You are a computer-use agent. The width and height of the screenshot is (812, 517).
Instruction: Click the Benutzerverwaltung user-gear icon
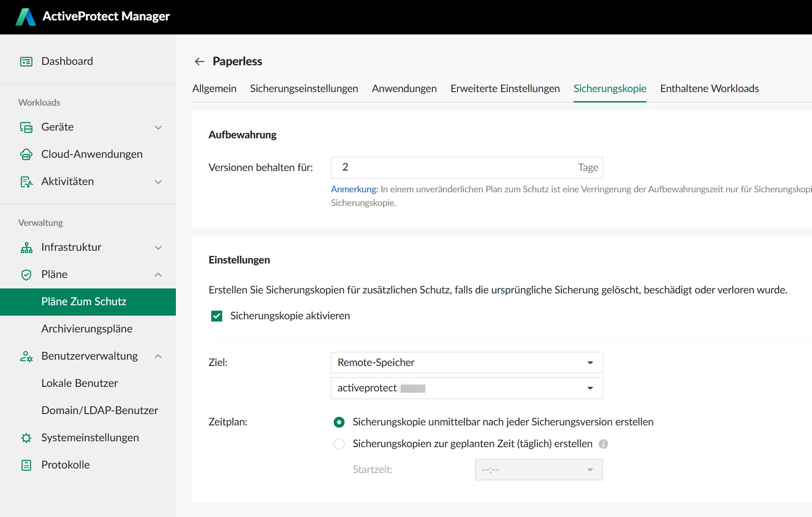[x=26, y=356]
